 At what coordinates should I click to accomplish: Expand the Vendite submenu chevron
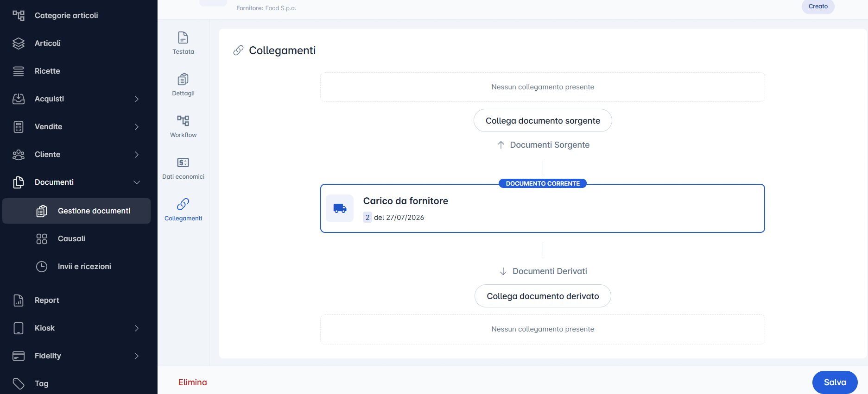[x=137, y=127]
